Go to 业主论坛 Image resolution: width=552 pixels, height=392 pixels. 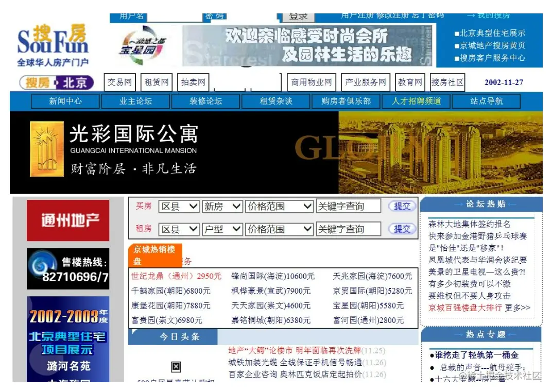click(135, 101)
